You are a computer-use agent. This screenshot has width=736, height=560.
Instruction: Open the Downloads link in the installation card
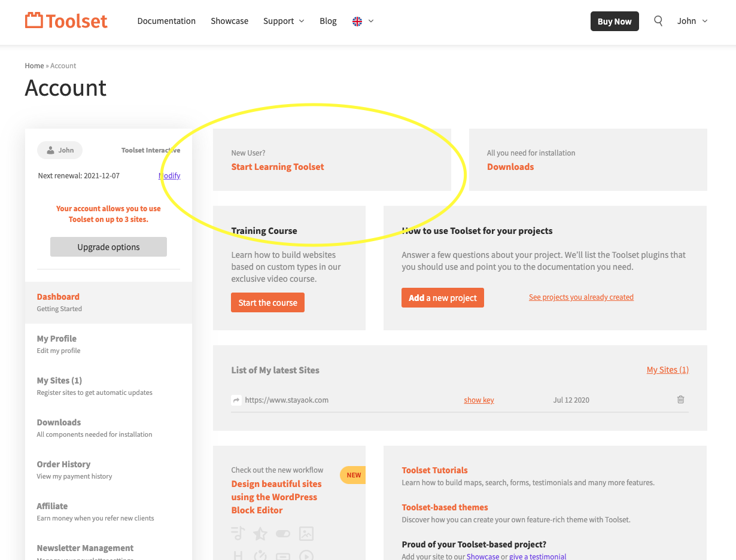point(510,167)
